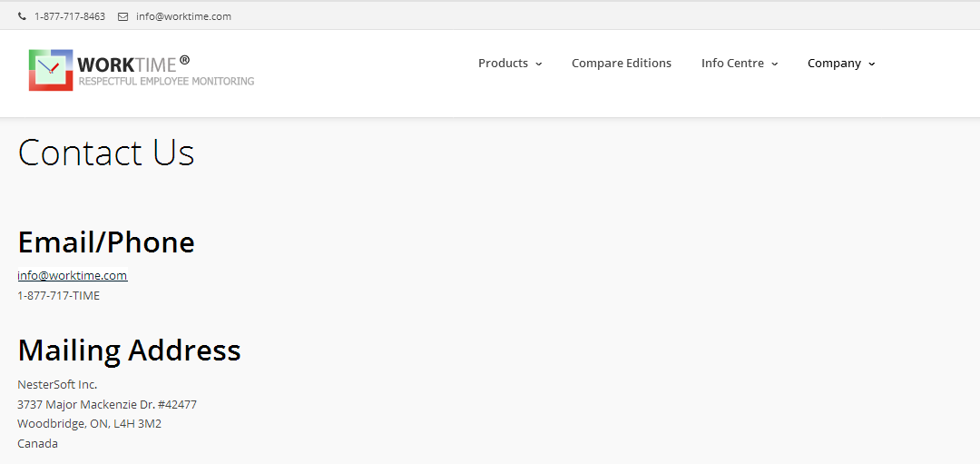Open the underlined info@worktime.com link
Screen dimensions: 980x464
tap(73, 276)
